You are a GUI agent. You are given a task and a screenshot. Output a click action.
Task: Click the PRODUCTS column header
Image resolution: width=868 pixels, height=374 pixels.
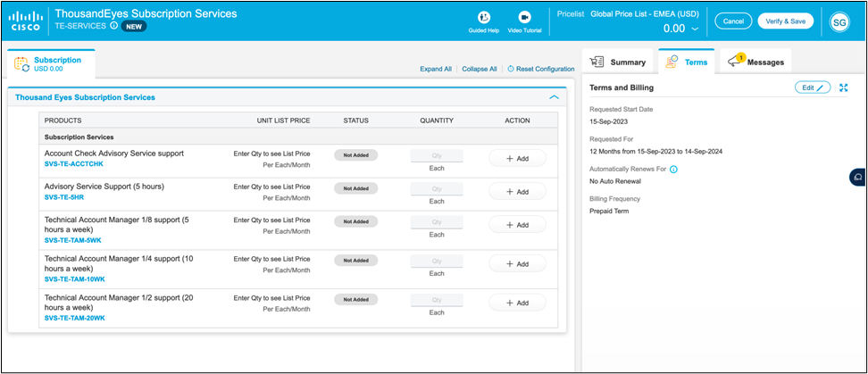point(63,121)
